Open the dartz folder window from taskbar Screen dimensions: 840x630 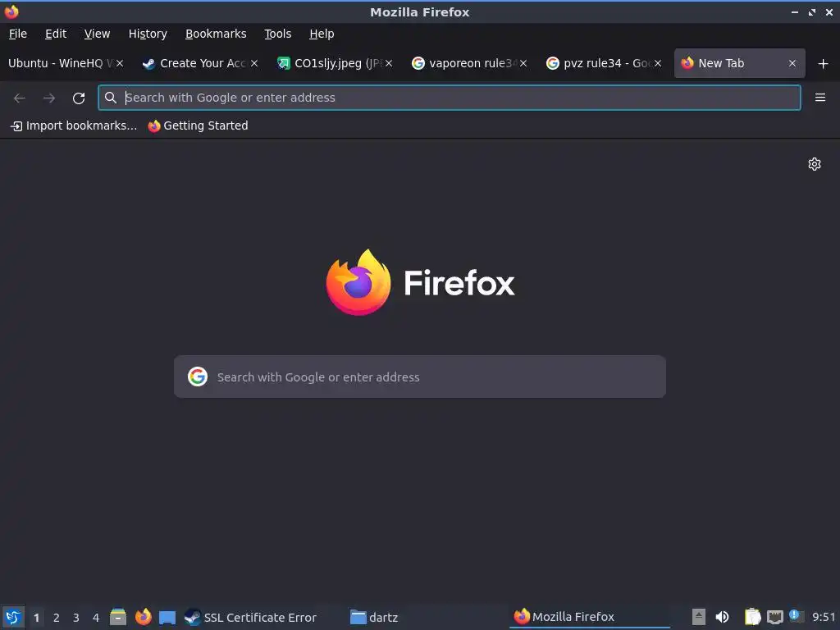pos(374,617)
